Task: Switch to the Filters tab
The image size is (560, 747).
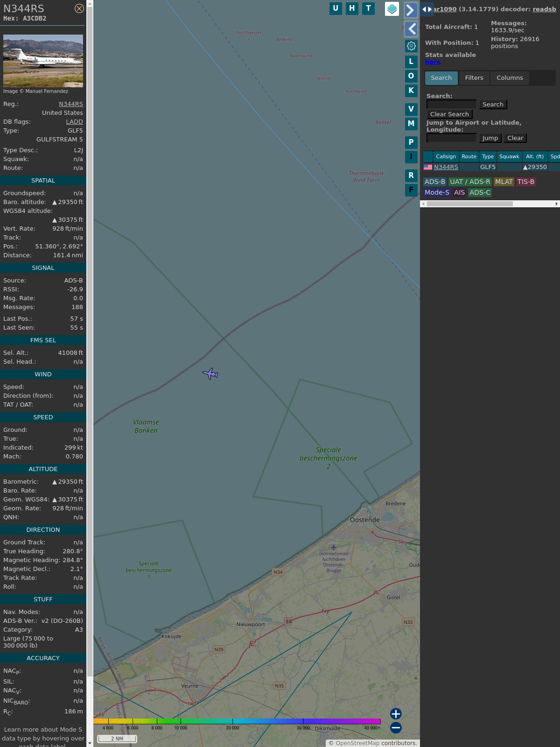Action: (474, 78)
